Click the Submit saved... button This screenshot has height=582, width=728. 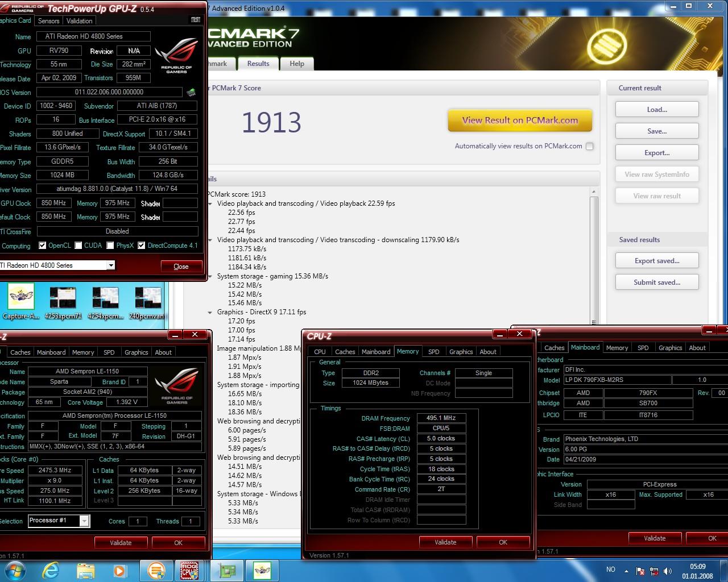657,282
